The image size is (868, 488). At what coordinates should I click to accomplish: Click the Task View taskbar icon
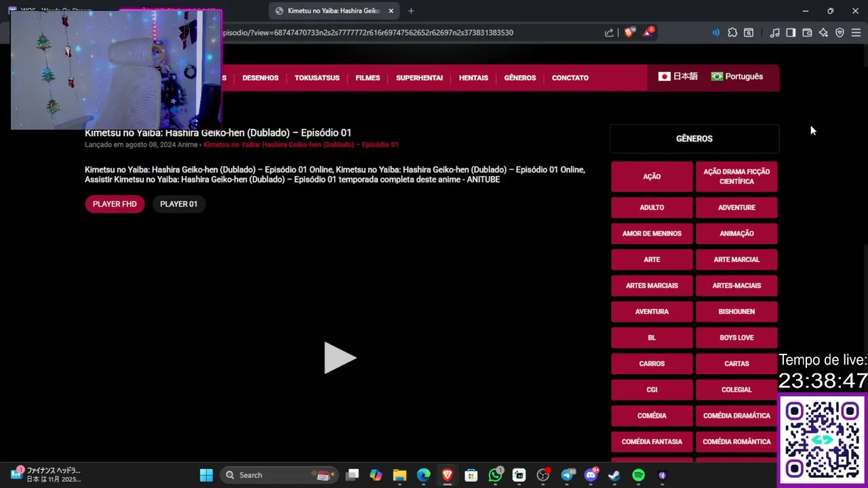352,475
